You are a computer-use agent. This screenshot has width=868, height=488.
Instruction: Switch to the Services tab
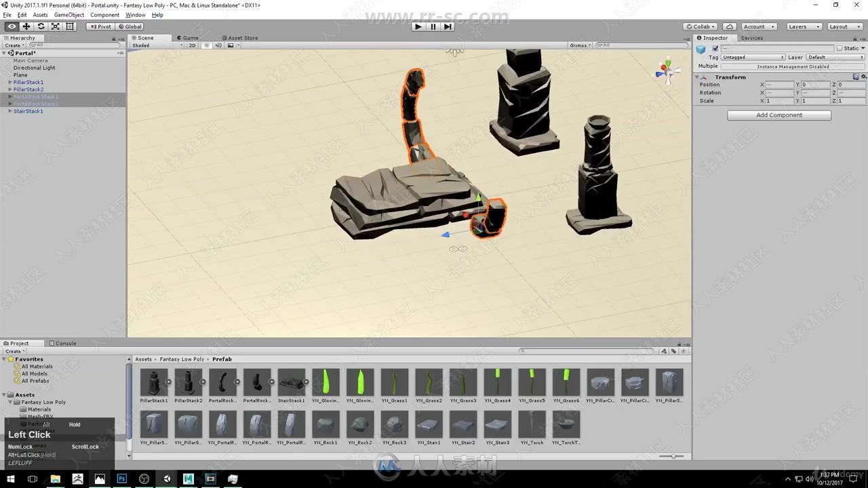point(751,38)
